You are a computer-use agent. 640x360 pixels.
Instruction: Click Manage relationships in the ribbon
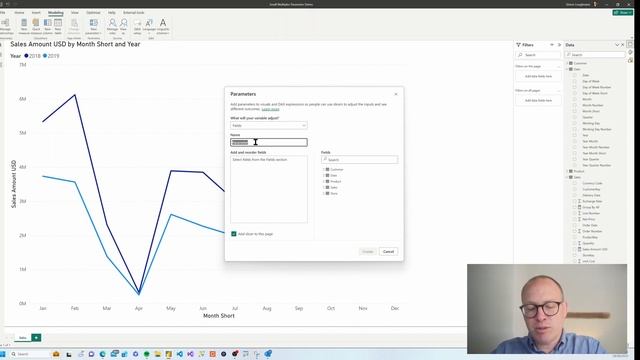pyautogui.click(x=6, y=26)
